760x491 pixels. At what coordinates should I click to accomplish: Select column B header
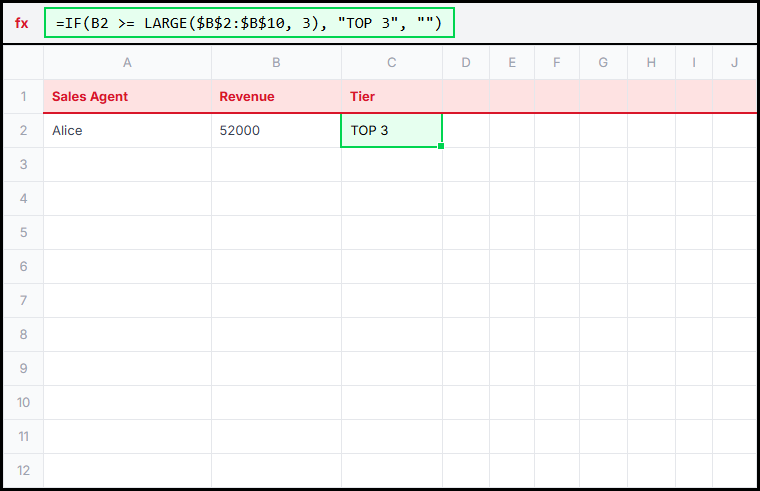click(x=276, y=63)
